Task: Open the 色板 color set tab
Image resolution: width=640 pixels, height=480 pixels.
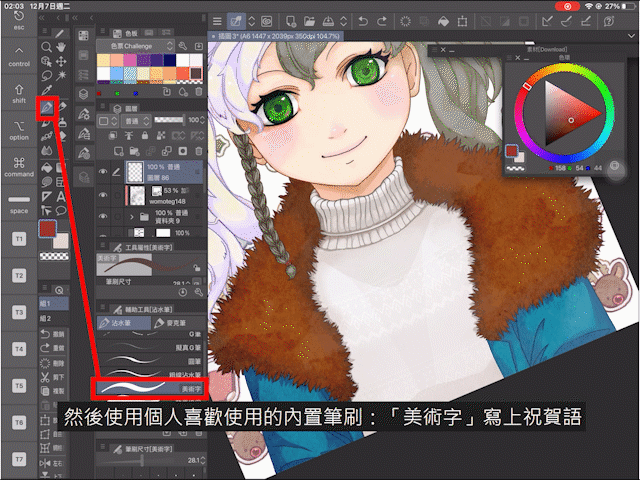Action: (x=127, y=33)
